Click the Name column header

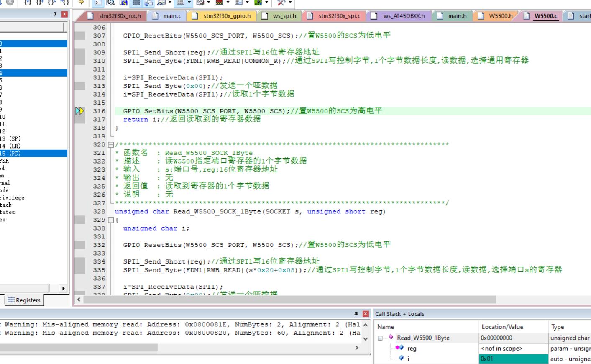427,327
